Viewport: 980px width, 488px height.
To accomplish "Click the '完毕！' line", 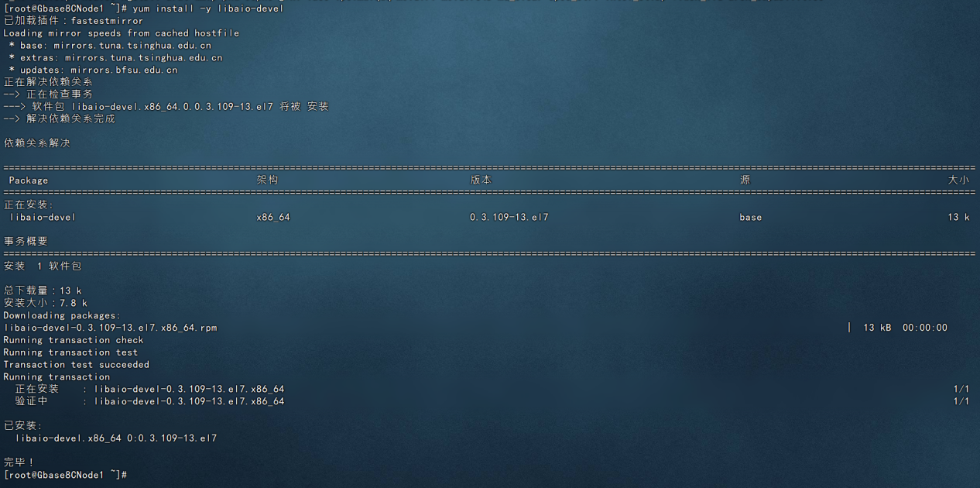I will [x=19, y=462].
